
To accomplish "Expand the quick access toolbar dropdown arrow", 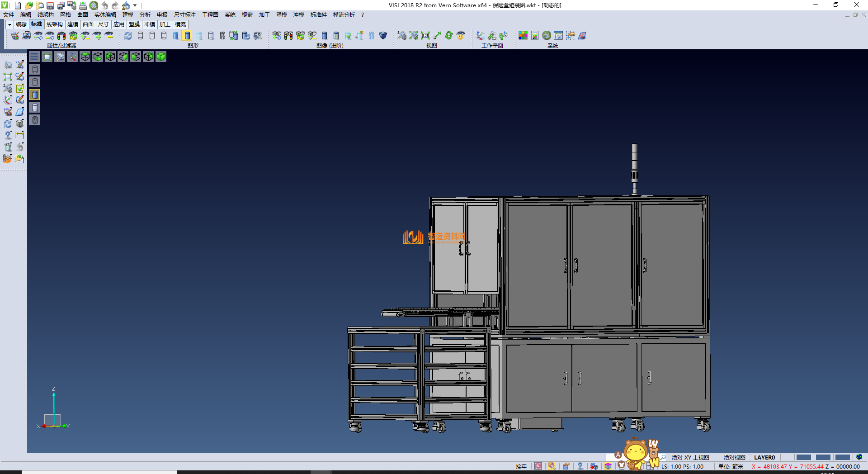I will pyautogui.click(x=135, y=6).
